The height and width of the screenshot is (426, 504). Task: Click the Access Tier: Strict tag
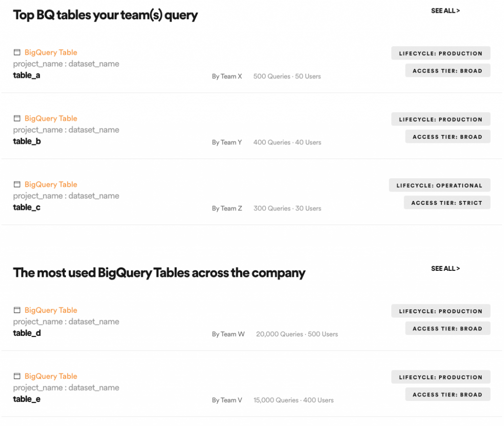tap(447, 202)
